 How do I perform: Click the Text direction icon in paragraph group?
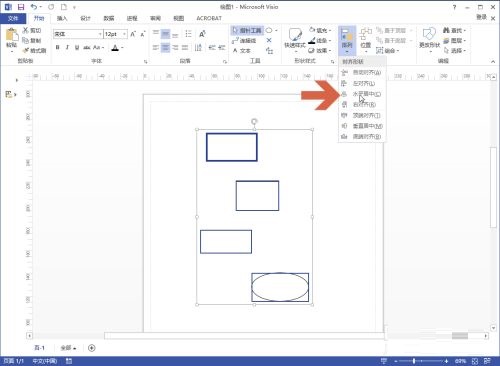[x=198, y=47]
